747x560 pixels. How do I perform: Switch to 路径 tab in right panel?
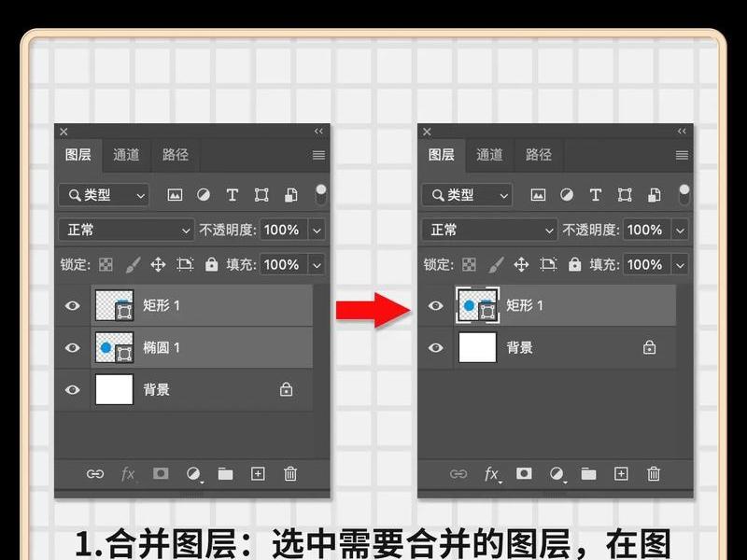pos(539,155)
